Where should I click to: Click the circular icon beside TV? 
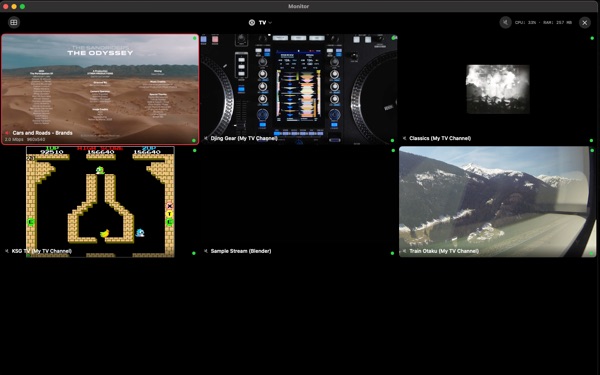tap(252, 23)
